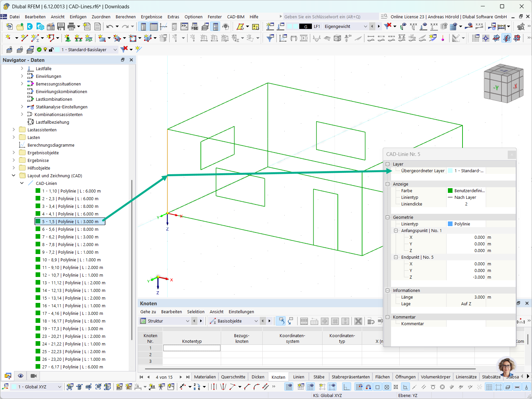Select the new layer icon on the layer toolbar
Screen dimensions: 532x399
point(9,49)
